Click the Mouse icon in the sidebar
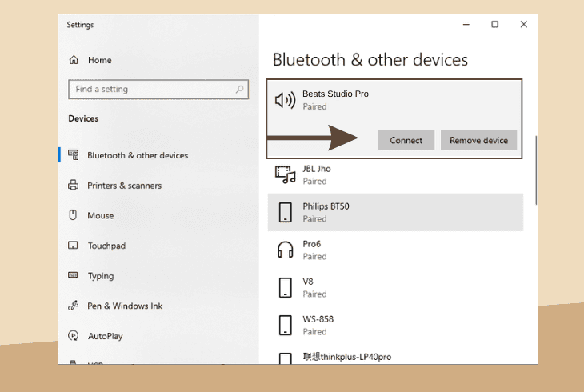The image size is (584, 392). coord(73,215)
